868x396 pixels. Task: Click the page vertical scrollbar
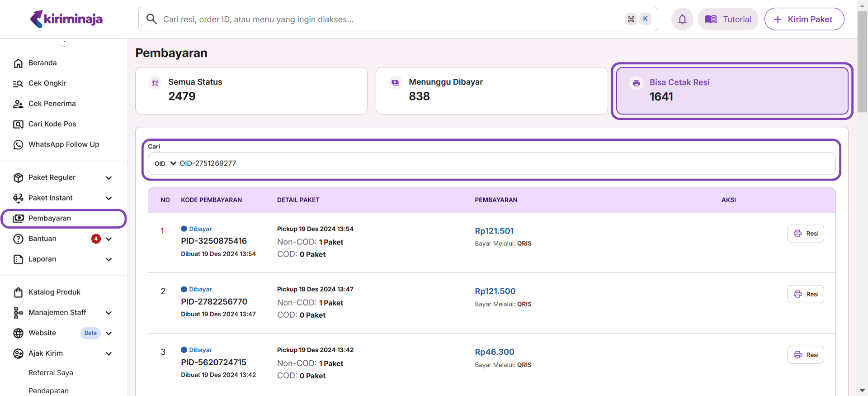(862, 63)
